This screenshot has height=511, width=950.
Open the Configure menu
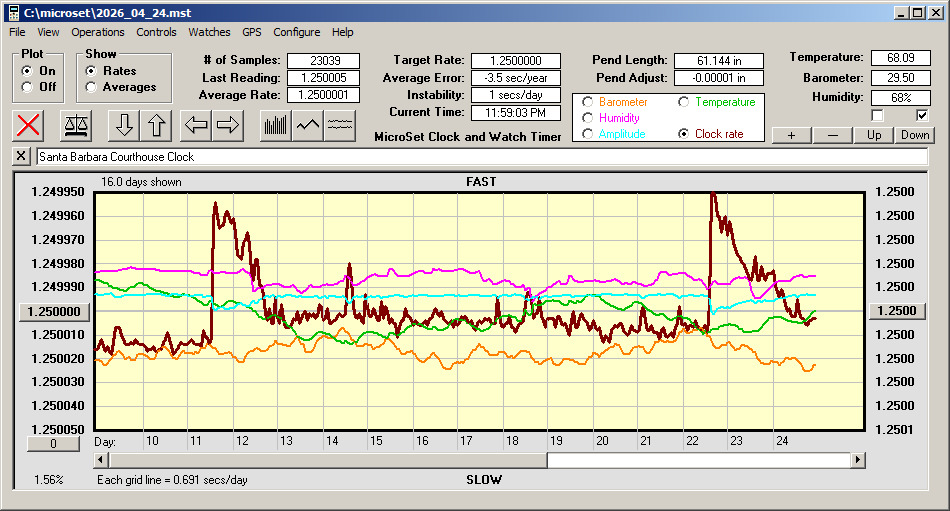tap(297, 32)
